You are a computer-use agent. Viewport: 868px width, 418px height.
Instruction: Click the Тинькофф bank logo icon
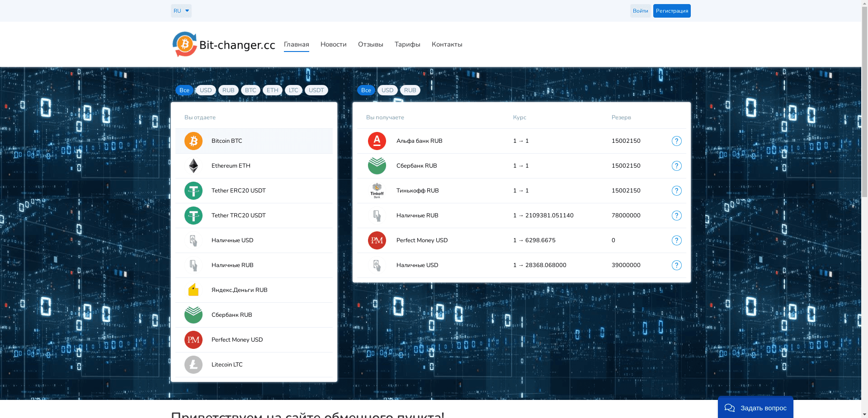click(x=377, y=191)
